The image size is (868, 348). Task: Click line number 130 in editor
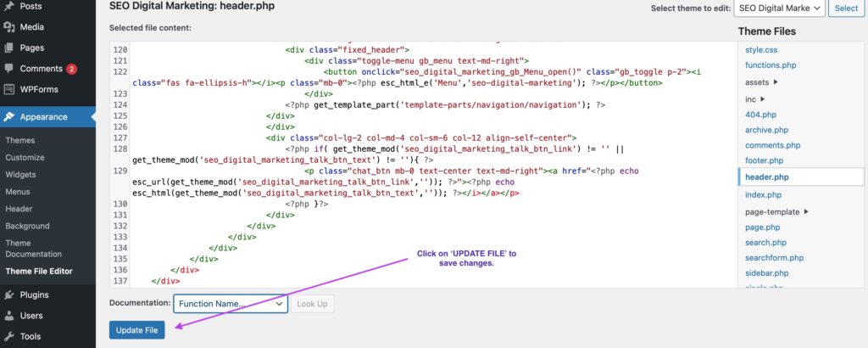pyautogui.click(x=120, y=204)
